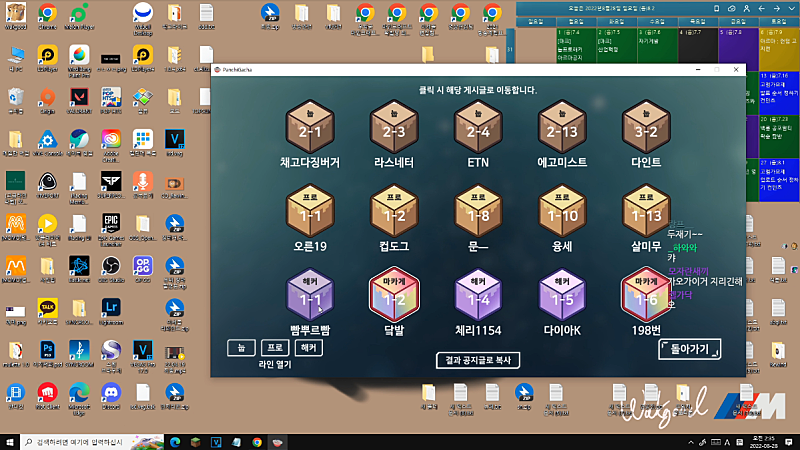The height and width of the screenshot is (450, 800).
Task: Open the 2-13 에고미스트 cube
Action: pos(562,127)
